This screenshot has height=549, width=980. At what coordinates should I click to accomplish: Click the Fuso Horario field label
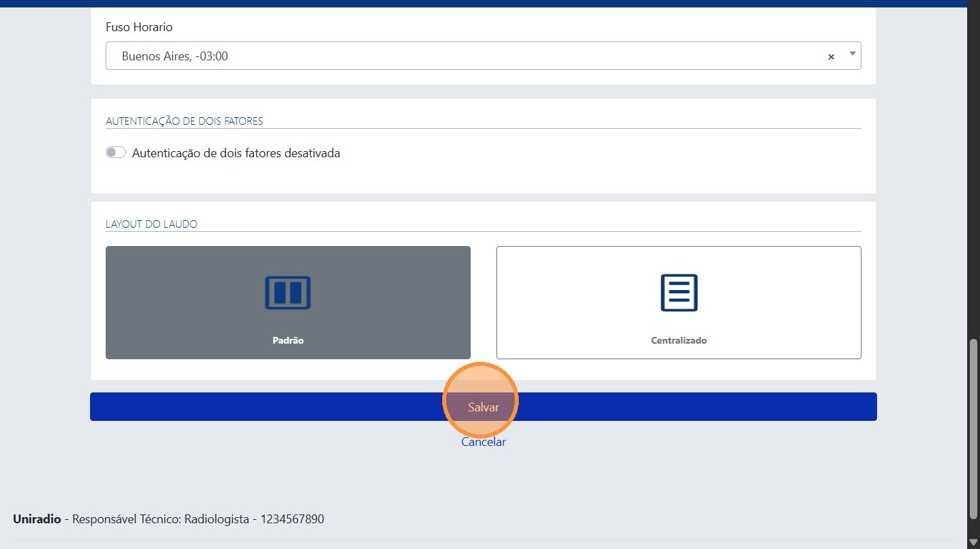click(x=139, y=27)
